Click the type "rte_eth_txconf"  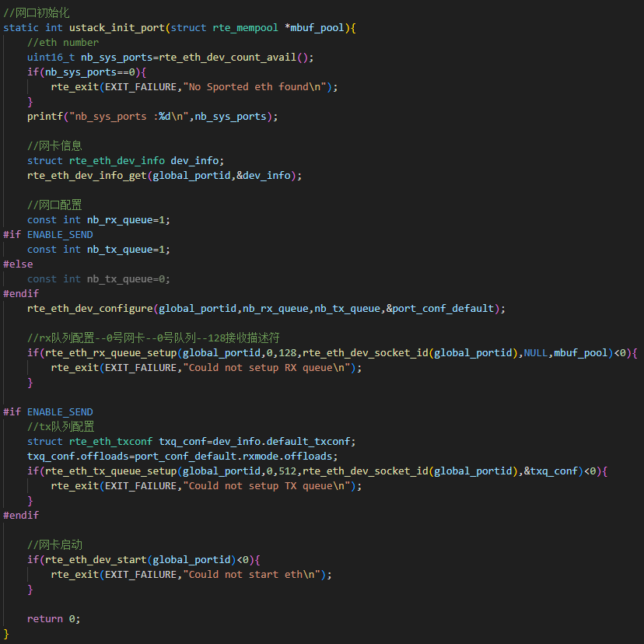[x=111, y=442]
